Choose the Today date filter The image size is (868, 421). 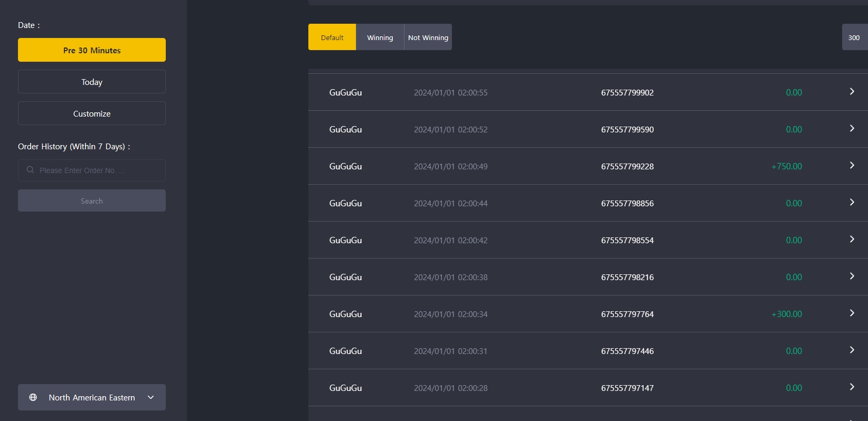(92, 82)
